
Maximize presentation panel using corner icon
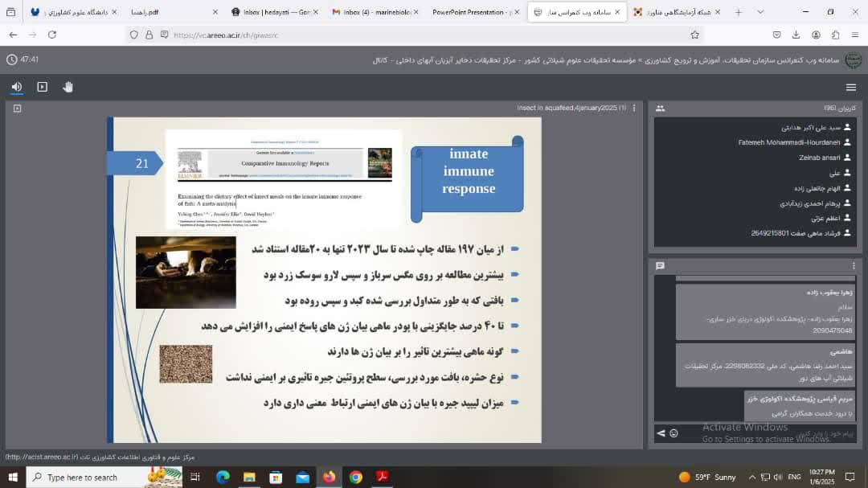pyautogui.click(x=17, y=108)
